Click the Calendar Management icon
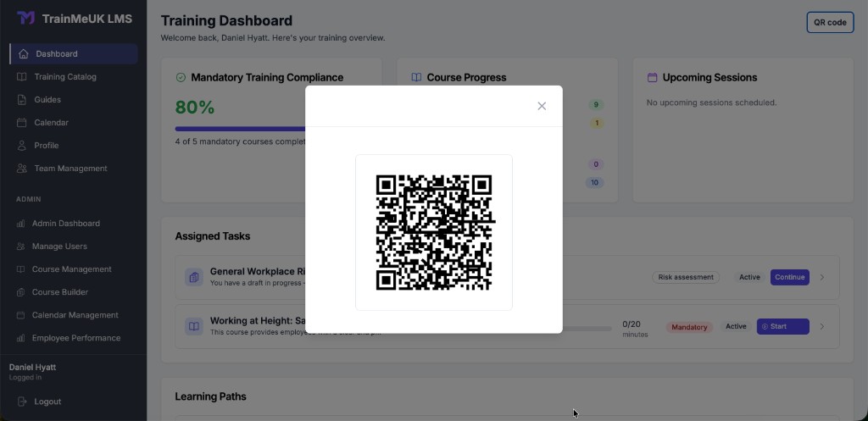Viewport: 868px width, 421px height. tap(20, 315)
